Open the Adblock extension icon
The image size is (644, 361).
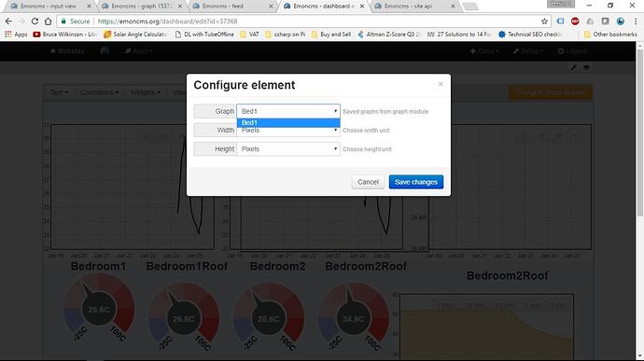point(575,21)
